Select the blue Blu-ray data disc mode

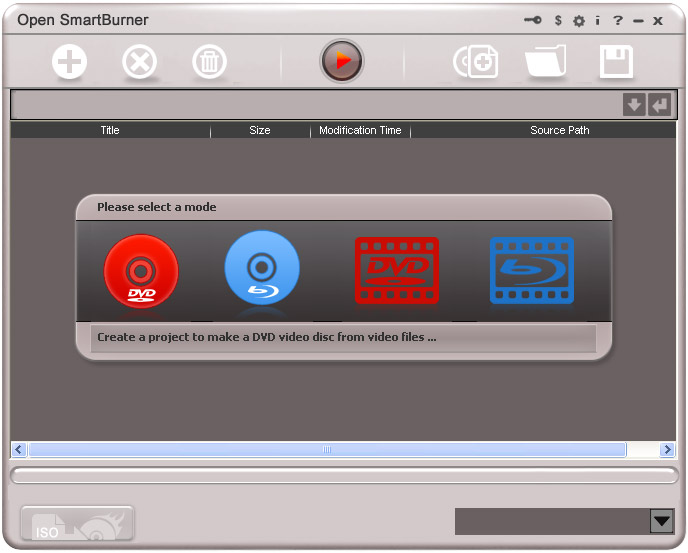point(262,268)
